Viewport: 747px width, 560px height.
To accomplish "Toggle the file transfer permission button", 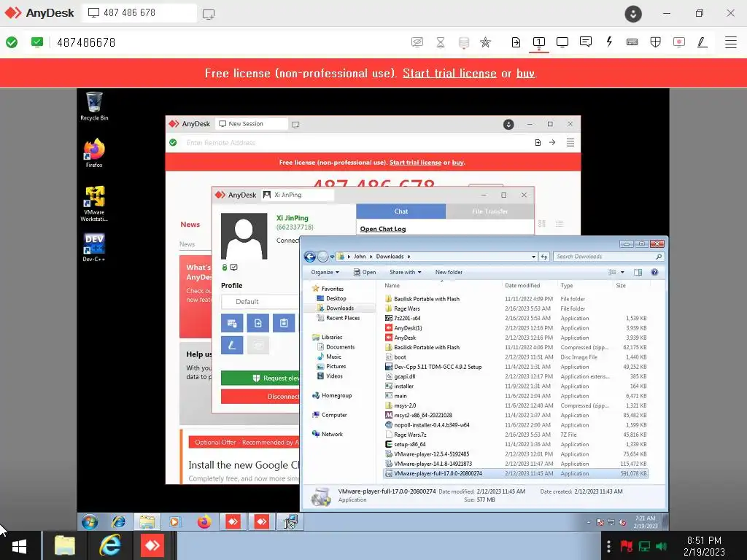I will pyautogui.click(x=258, y=323).
